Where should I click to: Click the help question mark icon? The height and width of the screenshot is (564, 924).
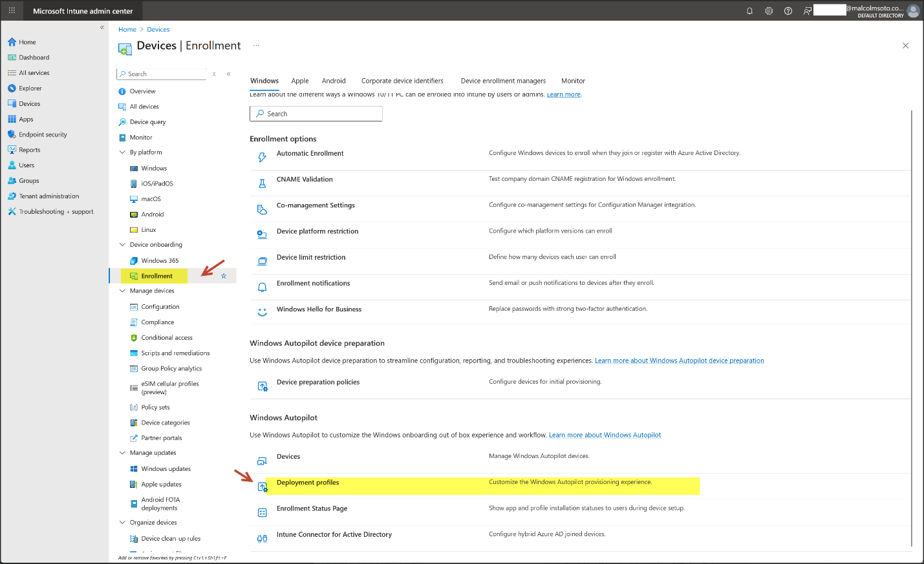(x=788, y=11)
